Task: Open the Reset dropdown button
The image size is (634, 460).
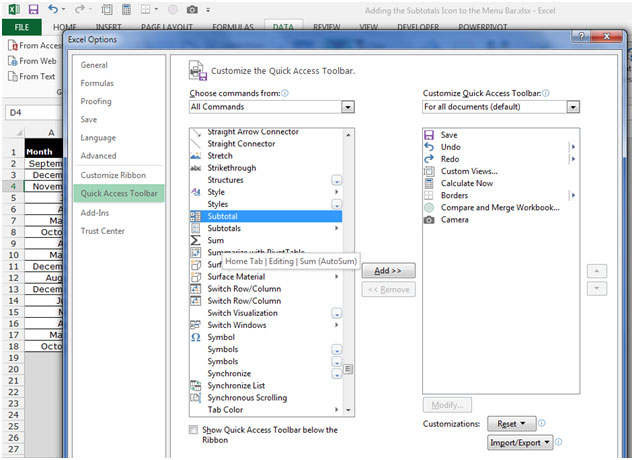Action: 511,424
